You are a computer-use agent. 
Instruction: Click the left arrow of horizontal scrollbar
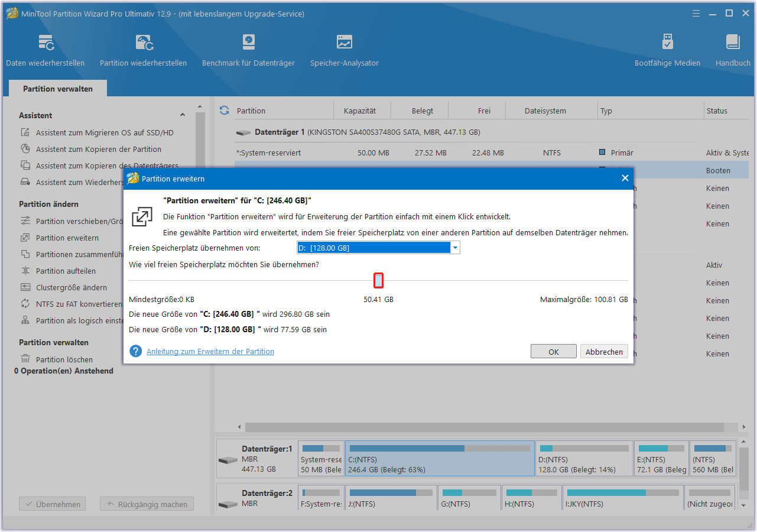click(239, 427)
